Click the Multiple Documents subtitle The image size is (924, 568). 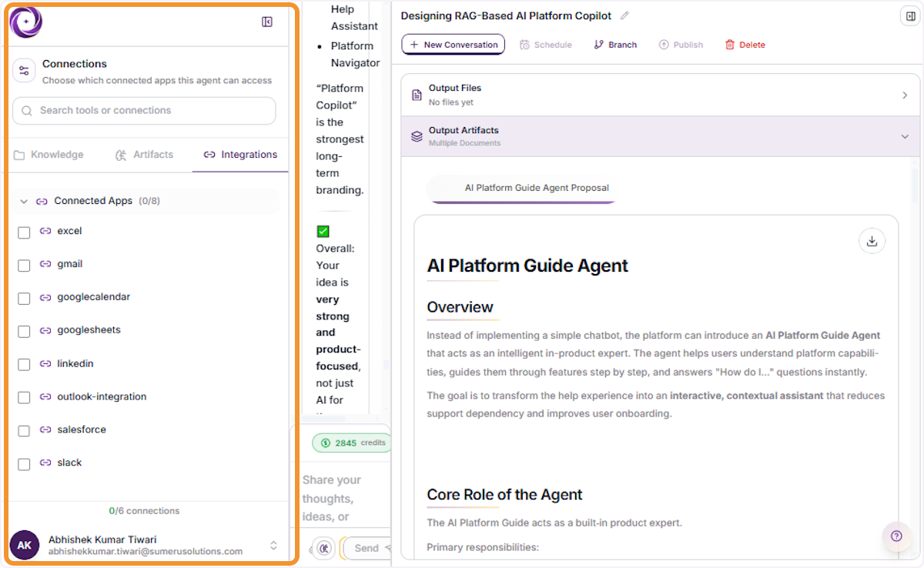[464, 143]
